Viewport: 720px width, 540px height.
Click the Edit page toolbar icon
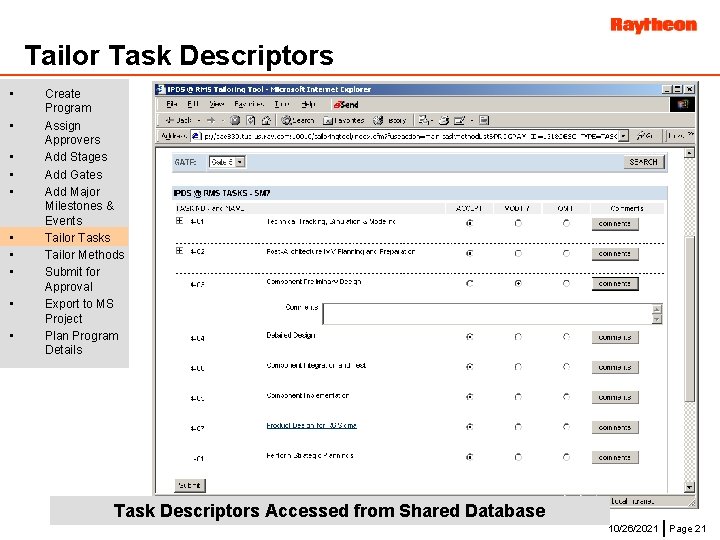pyautogui.click(x=459, y=120)
